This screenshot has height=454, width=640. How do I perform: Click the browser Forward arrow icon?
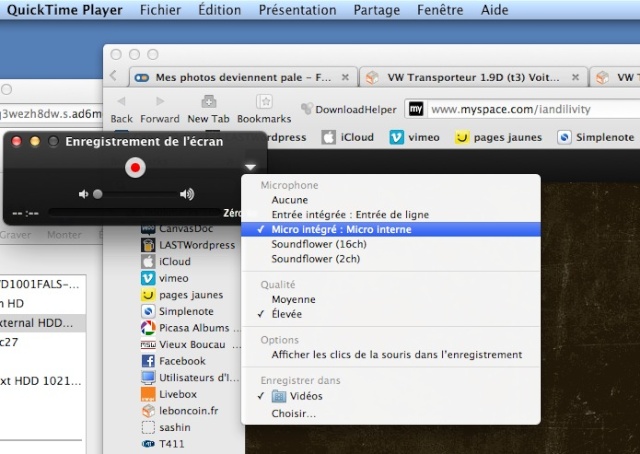coord(160,101)
